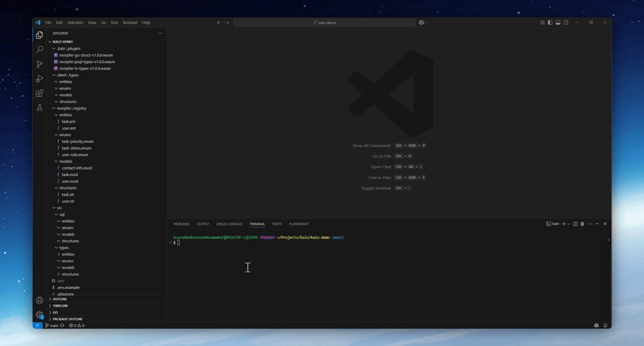The image size is (644, 346).
Task: Open Run and Debug view
Action: [x=39, y=78]
